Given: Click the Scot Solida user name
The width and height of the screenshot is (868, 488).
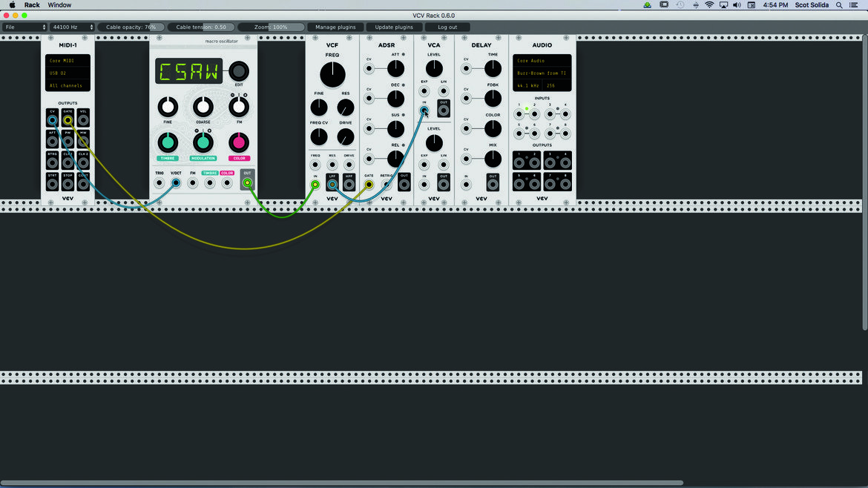Looking at the screenshot, I should pyautogui.click(x=812, y=5).
